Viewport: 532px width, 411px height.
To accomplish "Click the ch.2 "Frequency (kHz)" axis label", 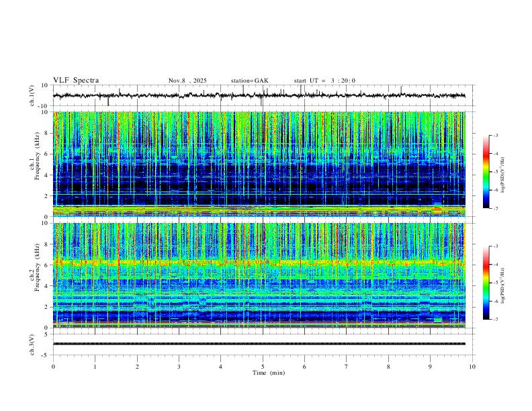I will [37, 267].
